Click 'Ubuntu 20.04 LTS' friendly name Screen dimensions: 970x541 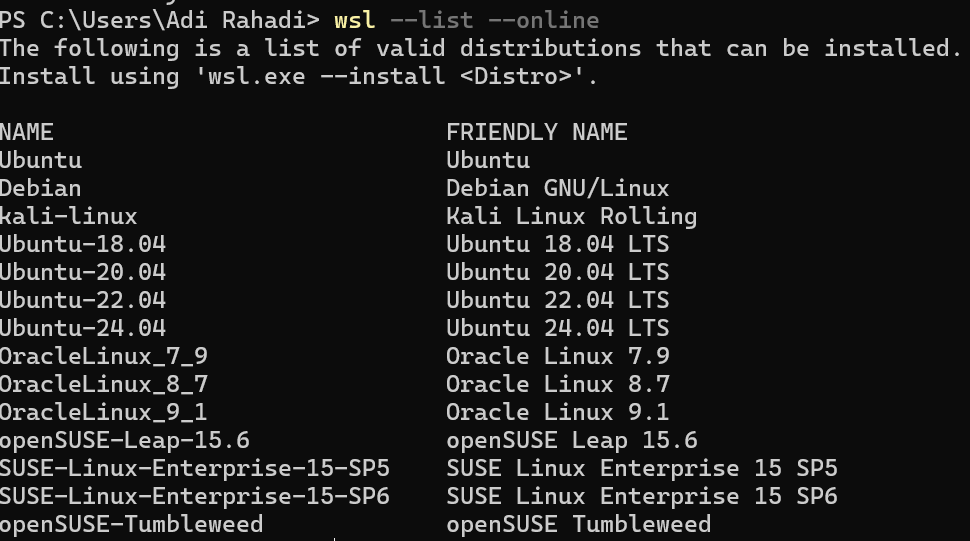point(557,272)
